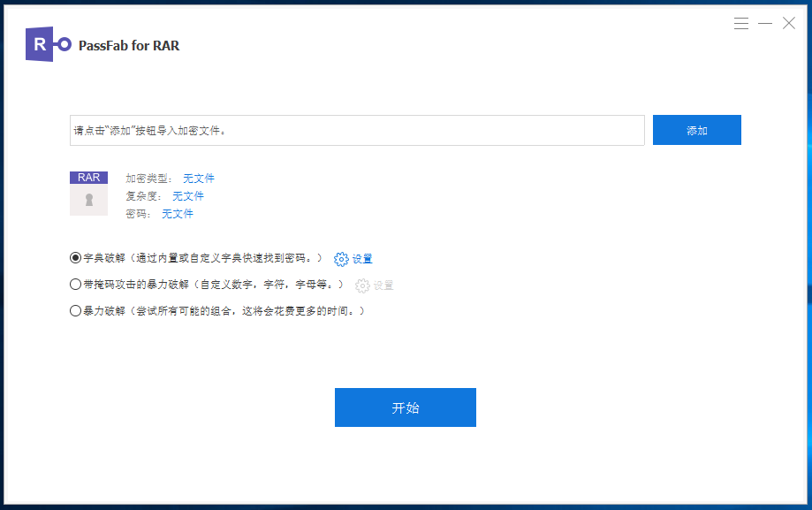Click the RAR lock file thumbnail
Viewport: 812px width, 510px height.
pyautogui.click(x=88, y=200)
